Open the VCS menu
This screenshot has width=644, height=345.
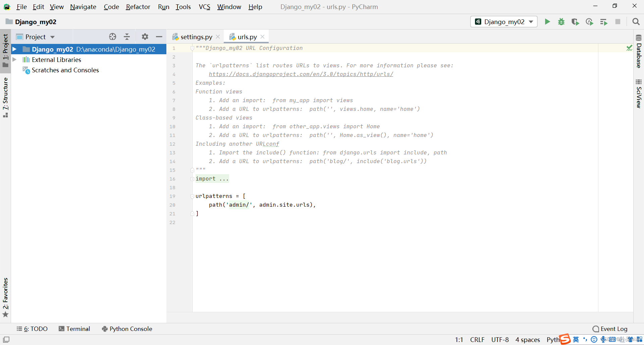pyautogui.click(x=204, y=7)
